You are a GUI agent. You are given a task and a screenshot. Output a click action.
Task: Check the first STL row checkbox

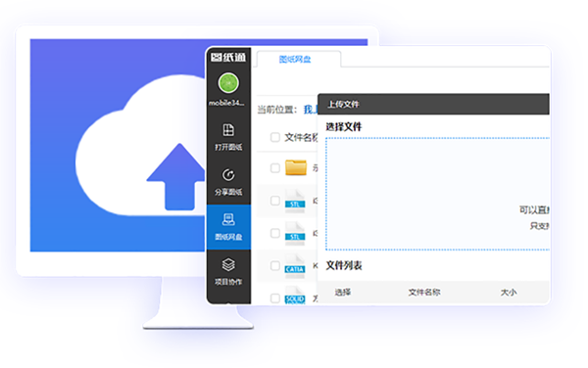[x=275, y=201]
